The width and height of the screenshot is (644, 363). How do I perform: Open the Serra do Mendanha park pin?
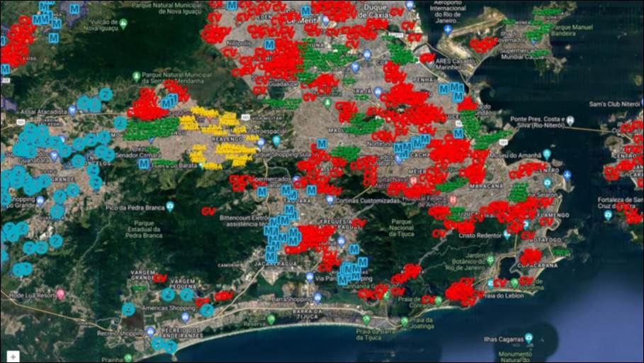137,76
